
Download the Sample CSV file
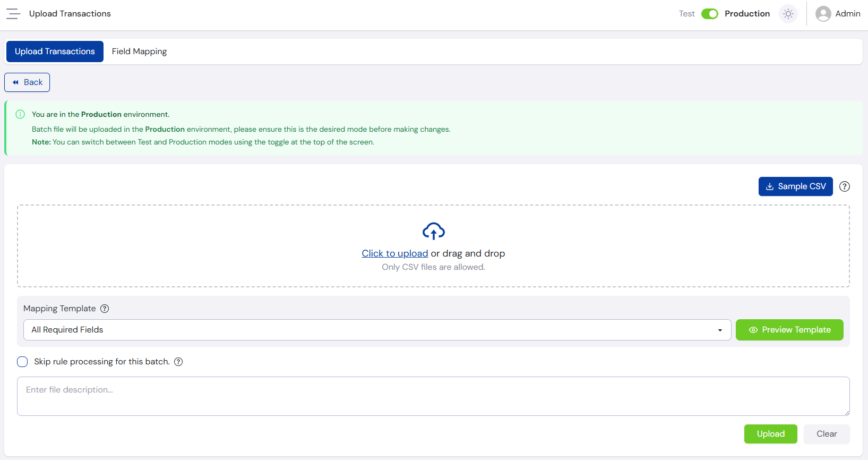click(795, 186)
